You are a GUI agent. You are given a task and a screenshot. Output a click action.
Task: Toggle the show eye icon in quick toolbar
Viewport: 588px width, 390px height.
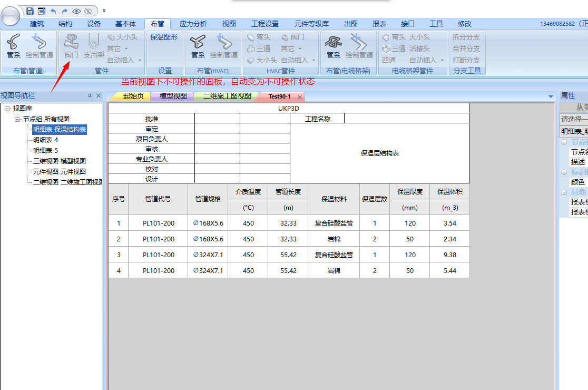(x=76, y=11)
